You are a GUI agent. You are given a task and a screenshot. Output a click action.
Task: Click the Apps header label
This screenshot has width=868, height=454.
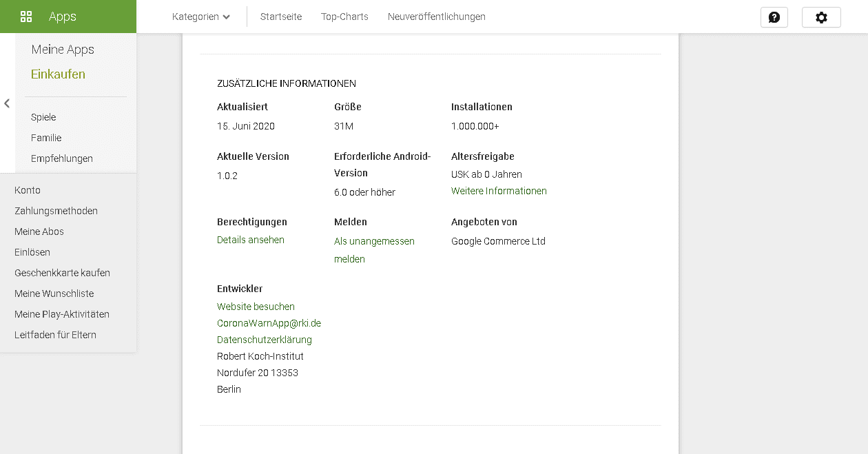[x=62, y=17]
